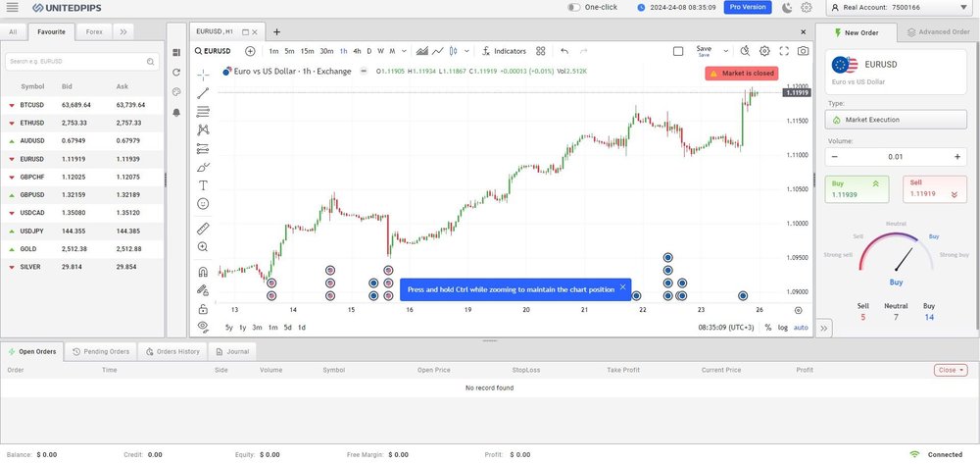Open the chart layout sidebar icon

(x=176, y=53)
